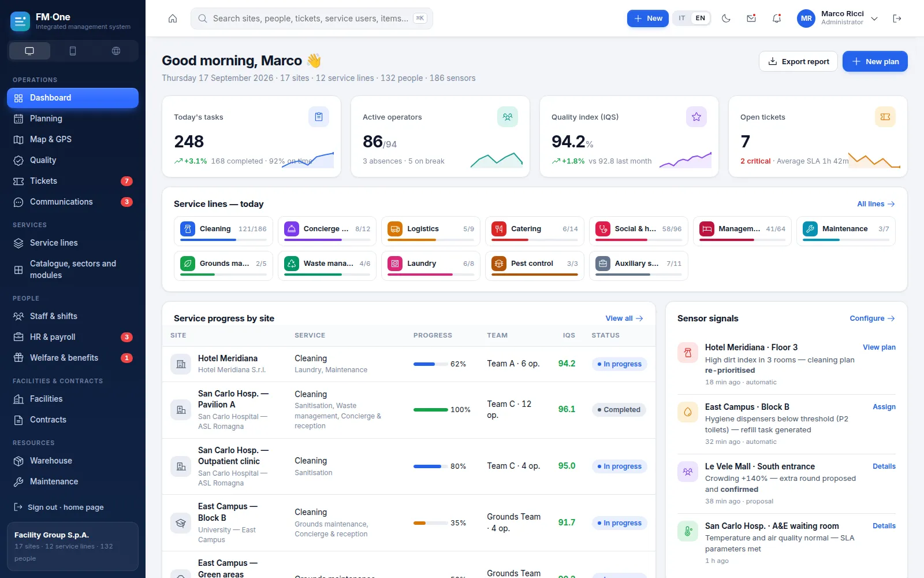The width and height of the screenshot is (924, 578).
Task: Click Hotel Meridiana site building icon
Action: 181,364
